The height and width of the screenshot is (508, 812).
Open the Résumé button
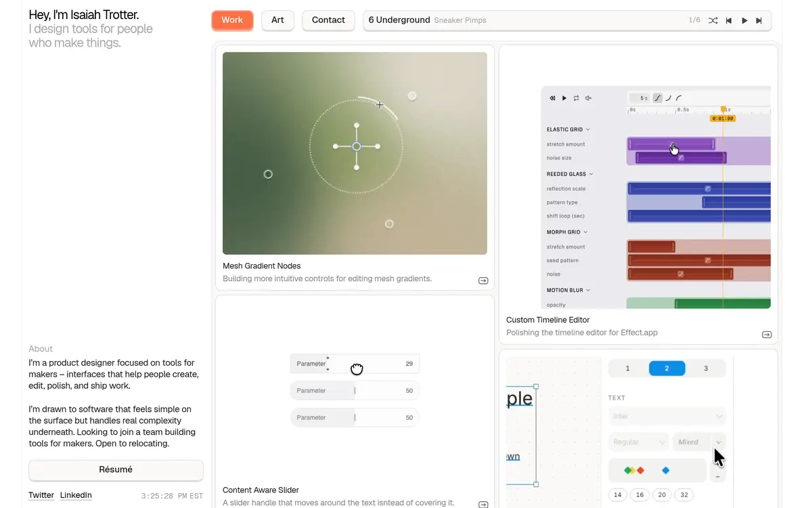tap(116, 469)
